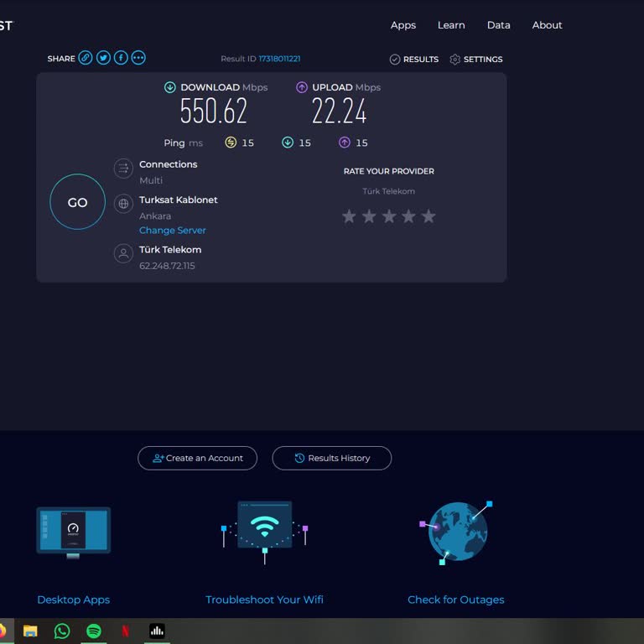Open SETTINGS with the gear icon
This screenshot has width=644, height=644.
pos(476,60)
